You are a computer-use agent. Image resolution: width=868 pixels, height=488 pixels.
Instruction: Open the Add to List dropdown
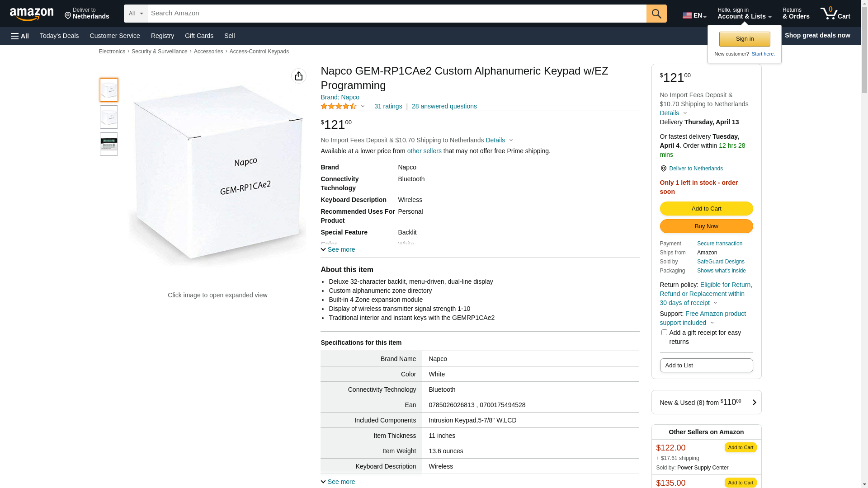pos(706,365)
